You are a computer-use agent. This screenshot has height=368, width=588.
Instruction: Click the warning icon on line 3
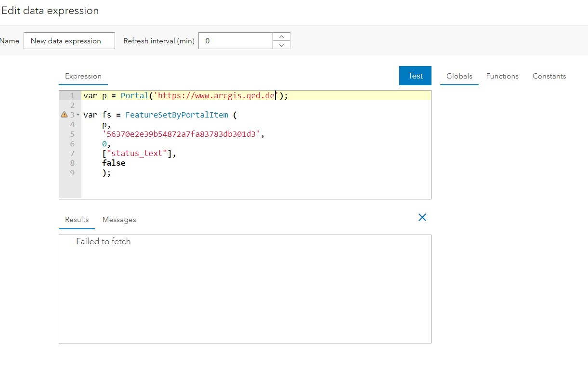click(64, 115)
